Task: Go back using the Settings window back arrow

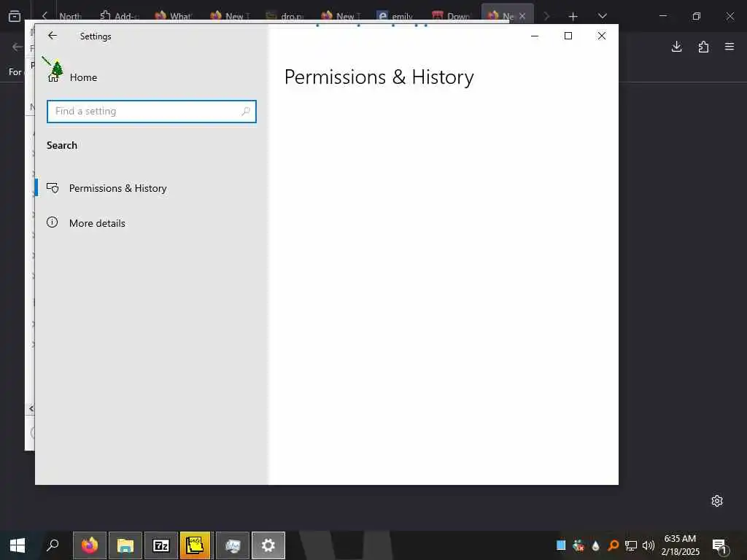Action: 53,36
